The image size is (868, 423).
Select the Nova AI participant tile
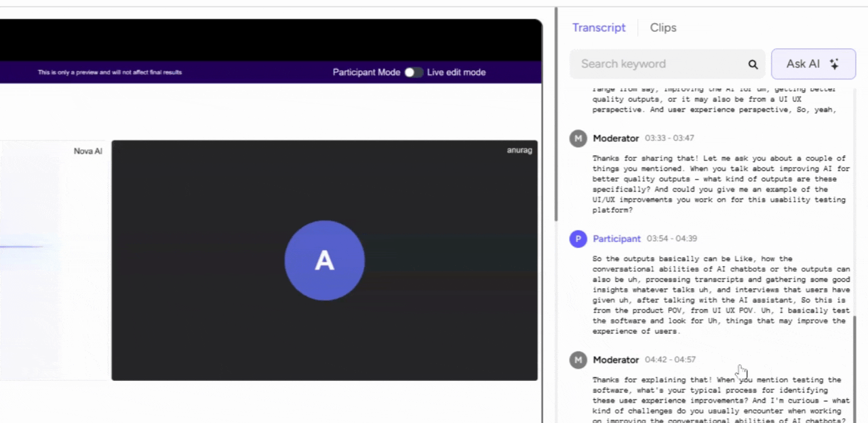tap(53, 260)
